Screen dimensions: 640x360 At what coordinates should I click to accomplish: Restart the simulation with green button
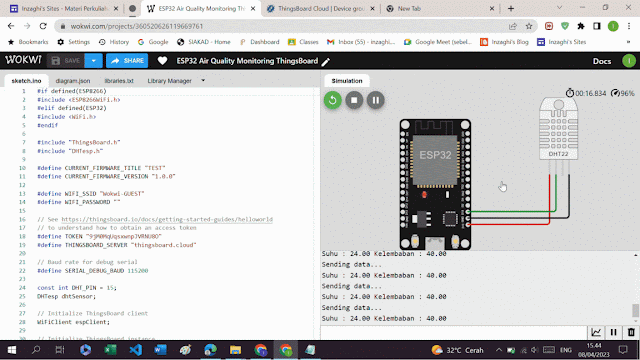tap(333, 100)
